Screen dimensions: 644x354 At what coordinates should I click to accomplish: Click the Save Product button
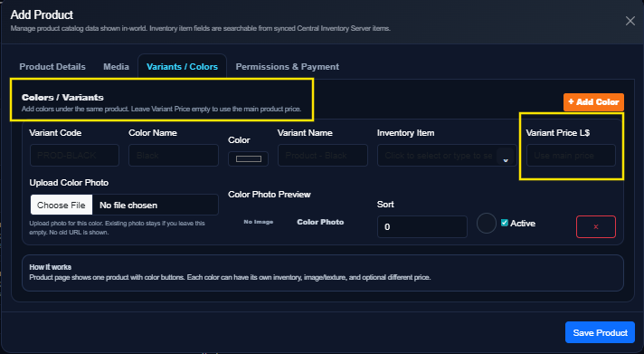[x=600, y=332]
